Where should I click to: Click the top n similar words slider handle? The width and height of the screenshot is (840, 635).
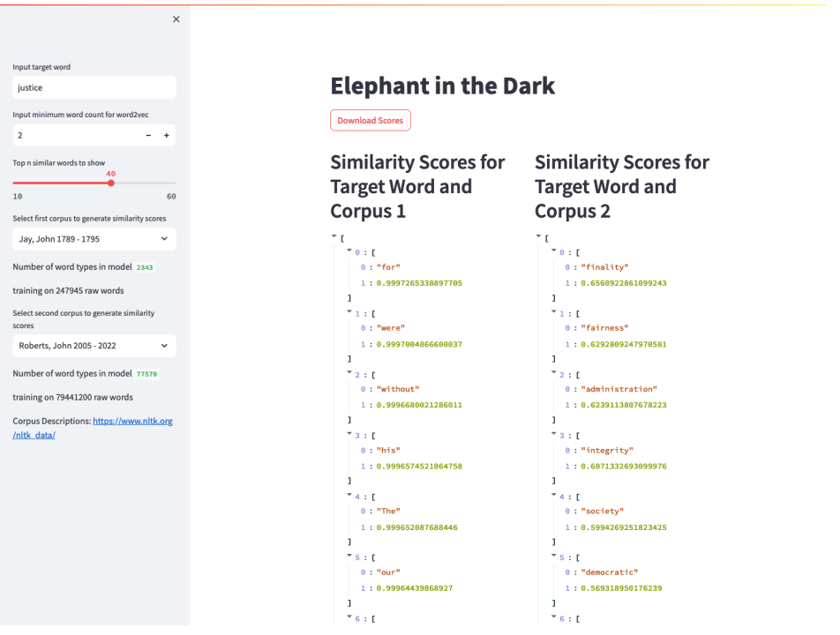point(110,183)
